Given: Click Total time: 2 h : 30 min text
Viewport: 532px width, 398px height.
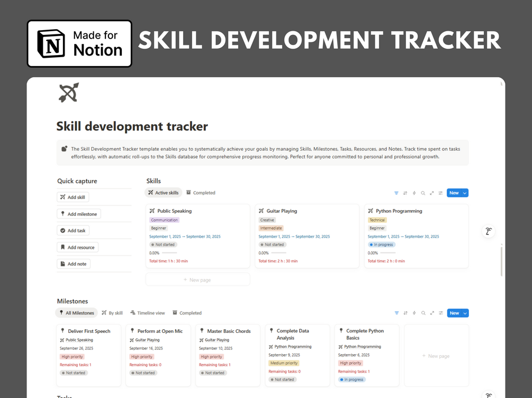Looking at the screenshot, I should tap(278, 261).
